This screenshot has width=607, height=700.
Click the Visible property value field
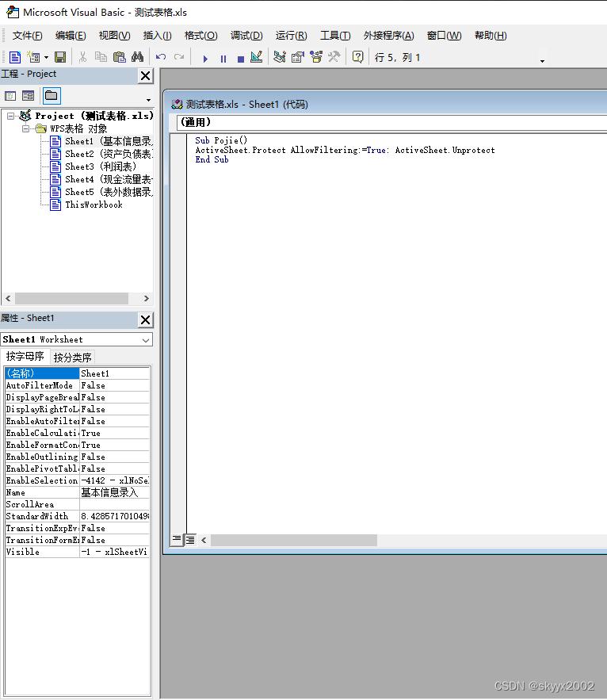[114, 552]
